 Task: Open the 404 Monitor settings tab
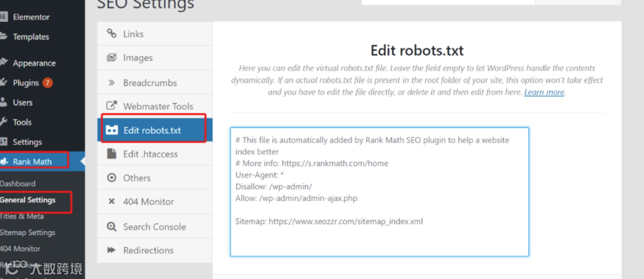(x=154, y=202)
